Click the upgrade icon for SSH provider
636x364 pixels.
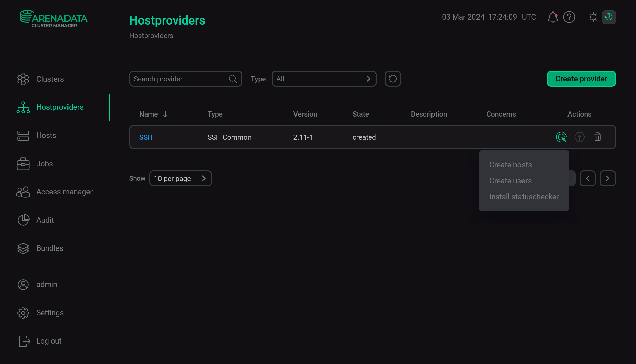(x=579, y=137)
